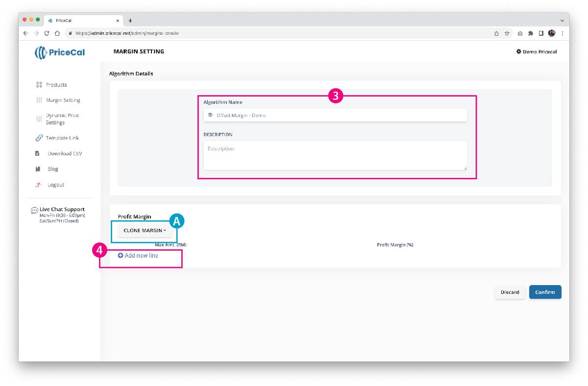Click the Logout running figure icon

point(38,185)
